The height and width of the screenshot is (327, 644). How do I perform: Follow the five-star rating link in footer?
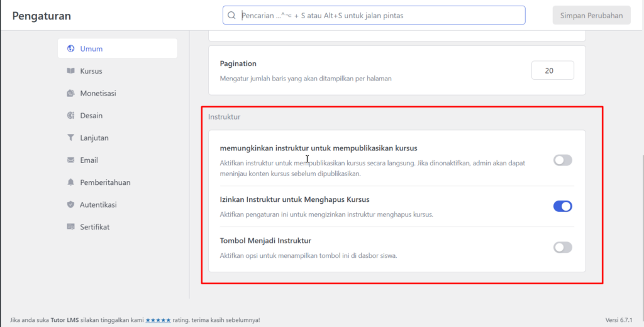coord(158,320)
